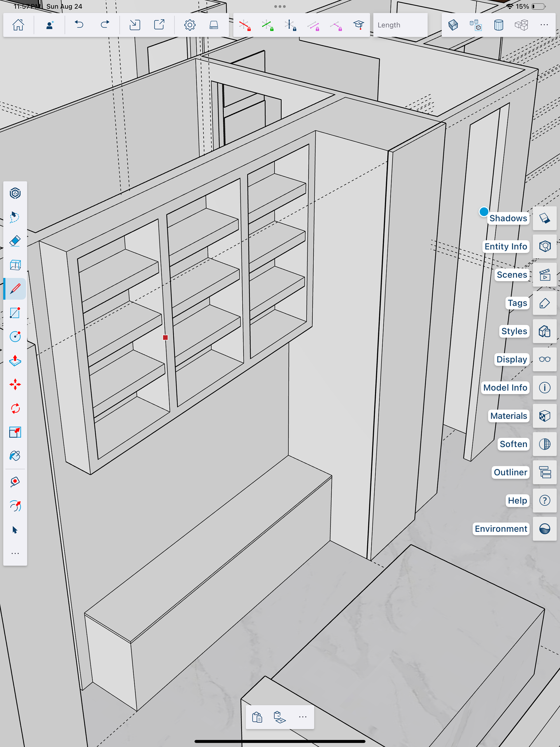Click the Undo button

[79, 25]
